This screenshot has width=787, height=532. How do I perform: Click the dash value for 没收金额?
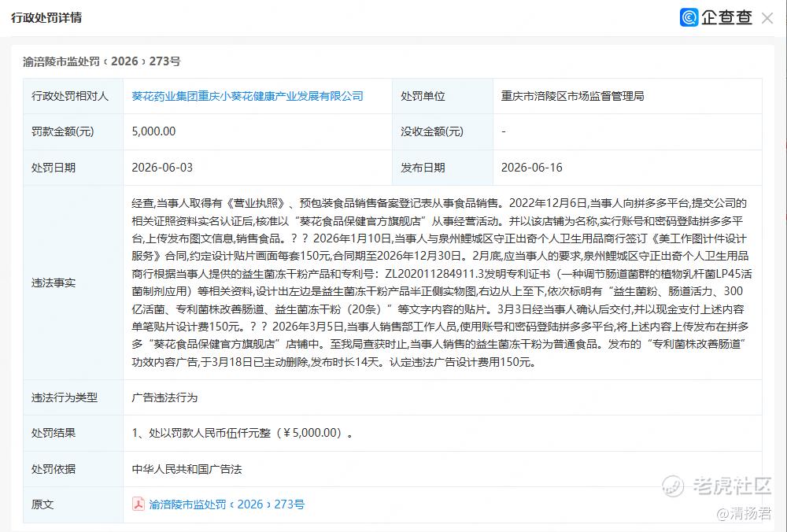pyautogui.click(x=504, y=131)
